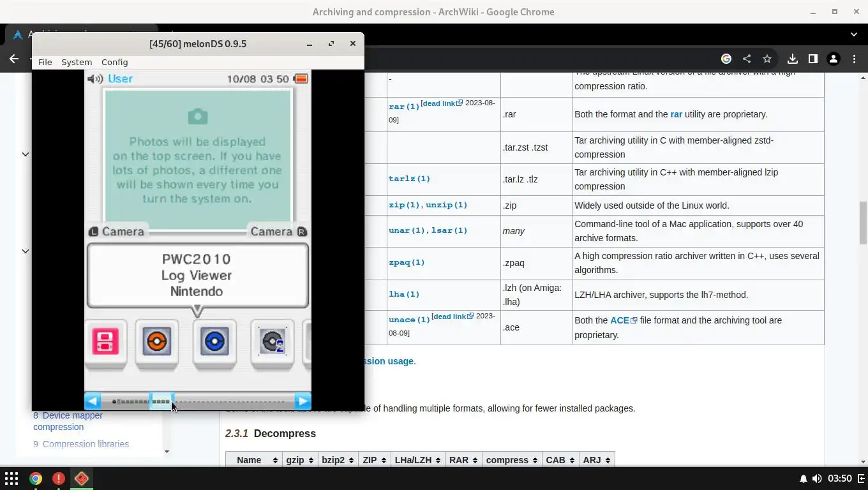Click the melonDS icon in the taskbar

coord(82,479)
